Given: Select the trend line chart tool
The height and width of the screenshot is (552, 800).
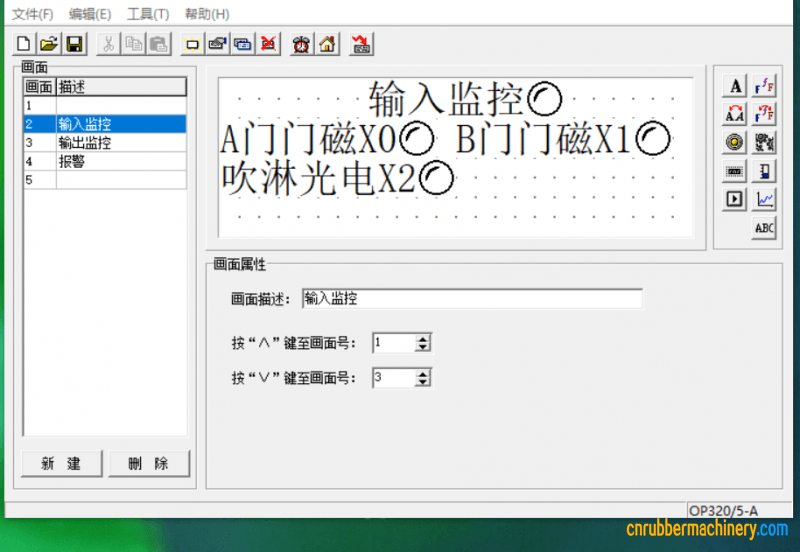Looking at the screenshot, I should tap(764, 199).
